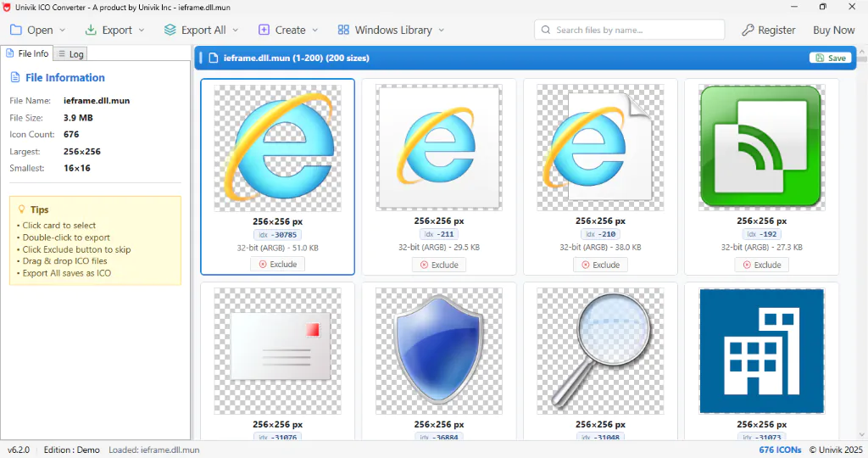Expand the Export dropdown arrow

142,30
